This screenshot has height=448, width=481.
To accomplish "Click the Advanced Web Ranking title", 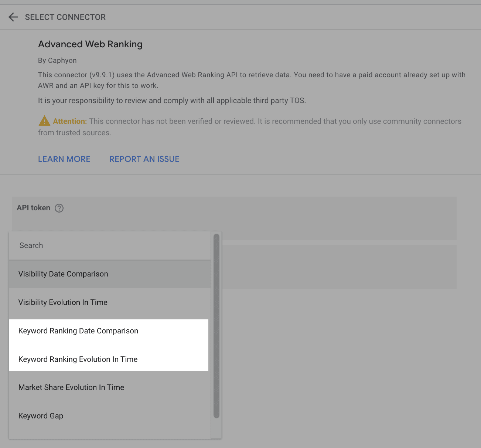I will tap(90, 44).
